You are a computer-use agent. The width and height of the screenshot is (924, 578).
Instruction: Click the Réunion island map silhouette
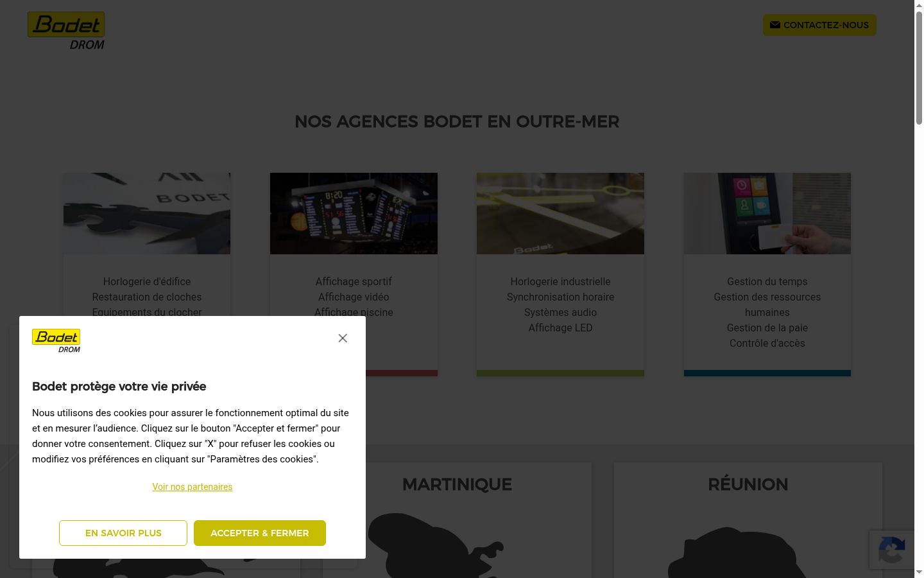click(x=738, y=554)
